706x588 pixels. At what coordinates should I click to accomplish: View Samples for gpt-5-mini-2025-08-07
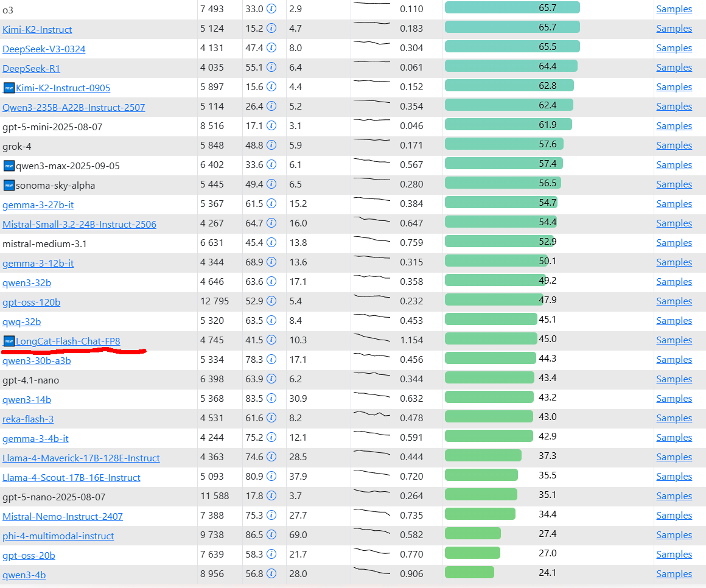click(674, 126)
